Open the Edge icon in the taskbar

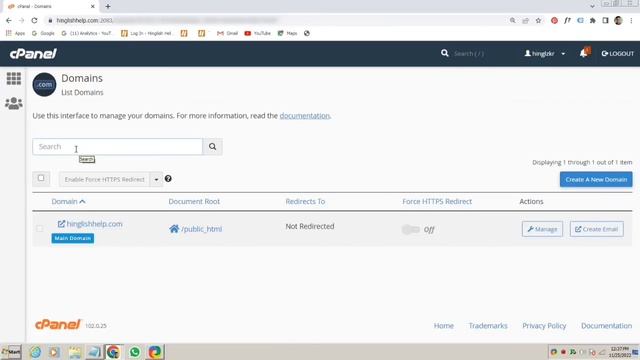tap(155, 352)
